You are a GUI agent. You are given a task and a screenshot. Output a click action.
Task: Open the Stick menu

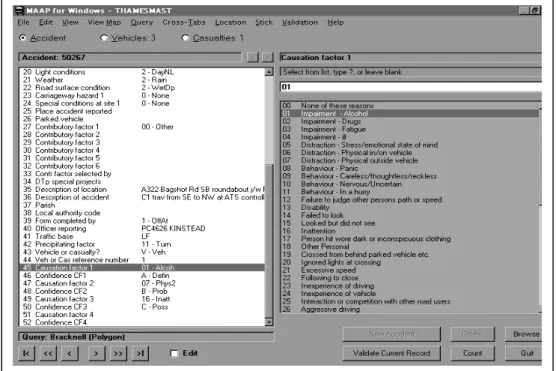tap(264, 22)
